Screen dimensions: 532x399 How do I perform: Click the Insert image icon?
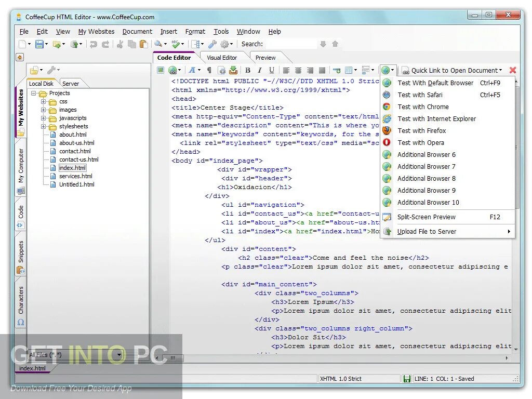point(161,70)
